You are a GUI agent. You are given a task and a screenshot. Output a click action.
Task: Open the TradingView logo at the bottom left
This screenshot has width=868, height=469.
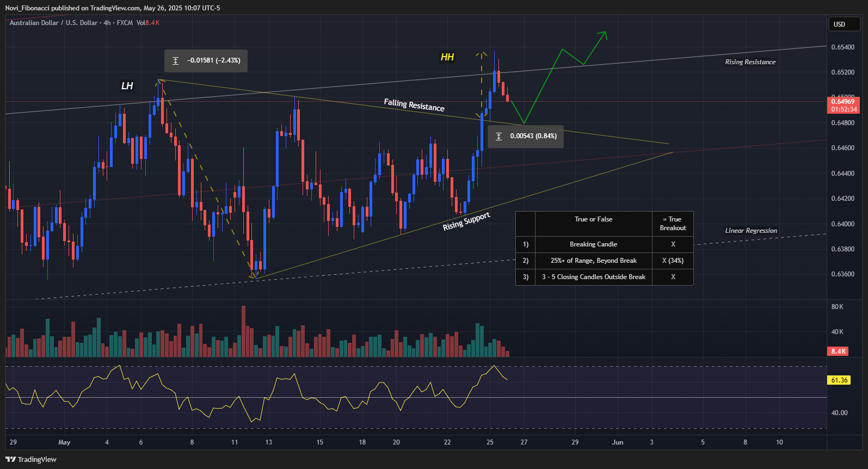(31, 459)
